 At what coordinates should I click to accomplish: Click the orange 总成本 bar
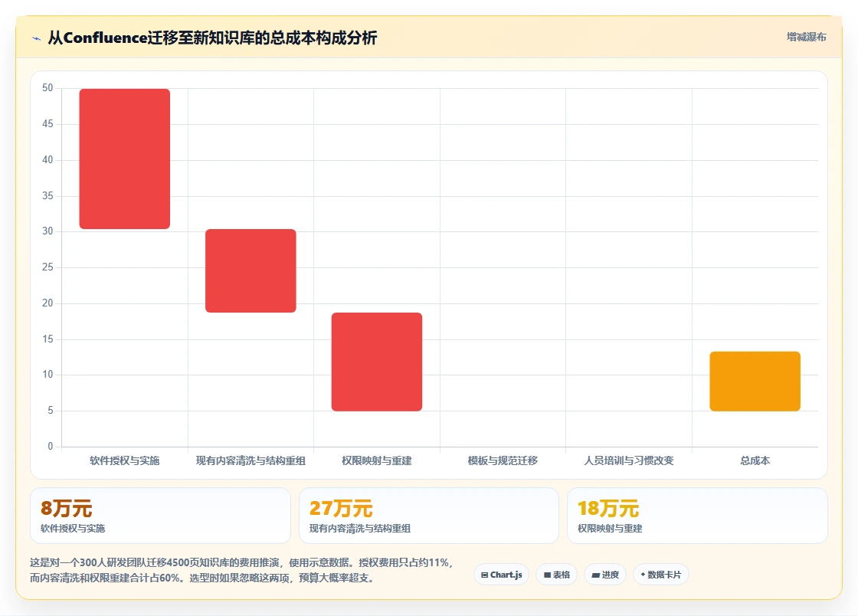(755, 382)
